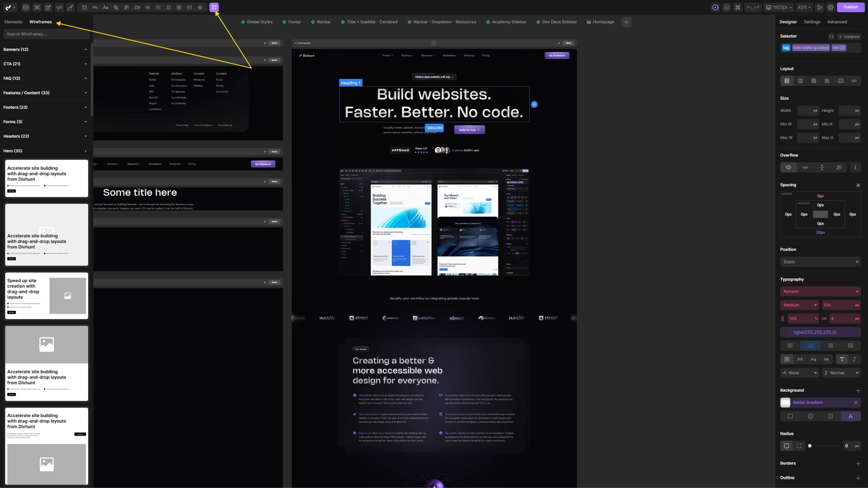868x488 pixels.
Task: Open the Wireframes library icon in toolbar
Action: [214, 7]
